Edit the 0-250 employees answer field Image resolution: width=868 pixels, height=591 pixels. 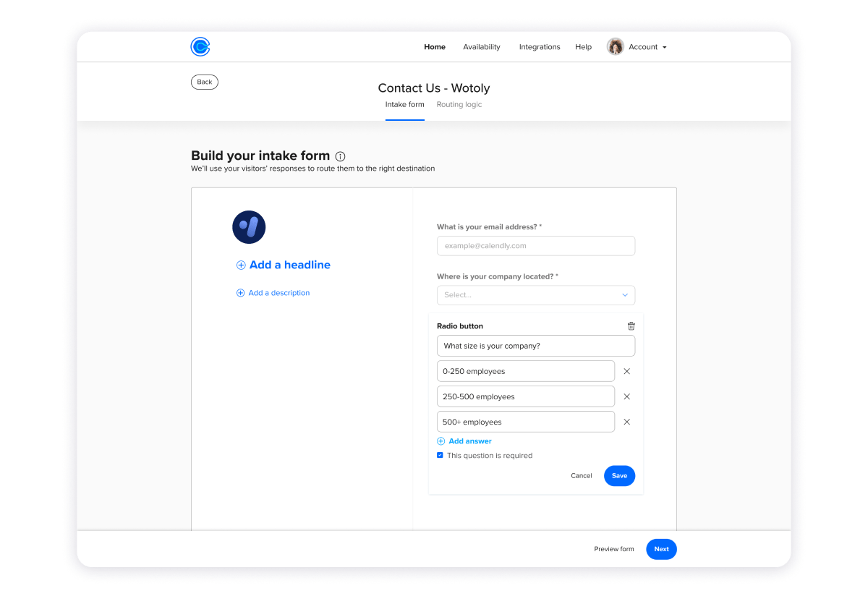(x=526, y=371)
